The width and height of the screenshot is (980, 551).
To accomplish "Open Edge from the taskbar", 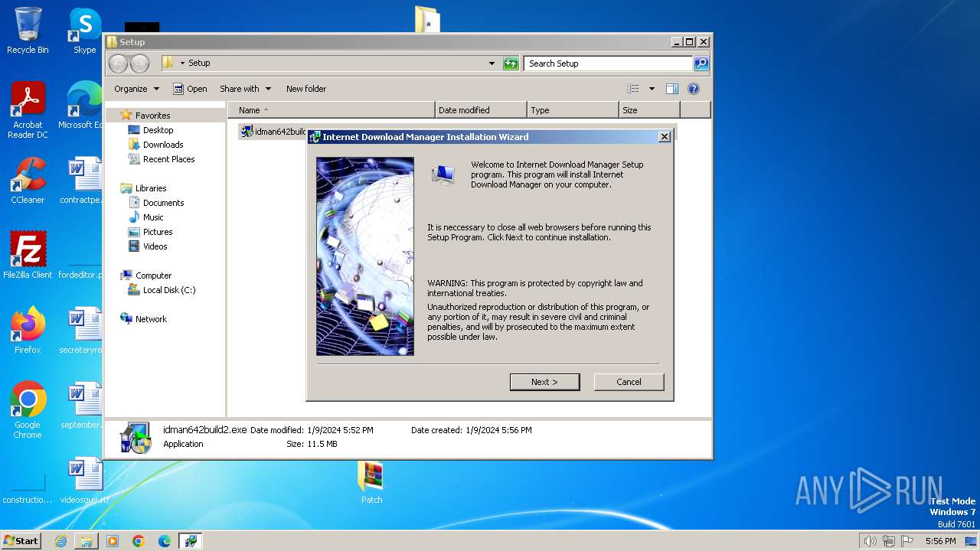I will [x=165, y=541].
